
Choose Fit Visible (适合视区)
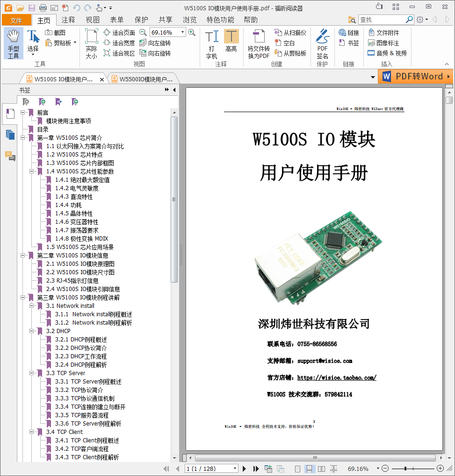click(x=119, y=53)
